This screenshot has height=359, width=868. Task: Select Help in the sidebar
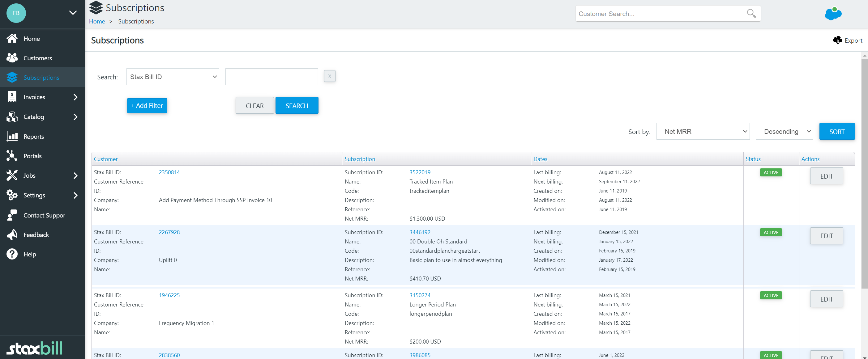[42, 254]
